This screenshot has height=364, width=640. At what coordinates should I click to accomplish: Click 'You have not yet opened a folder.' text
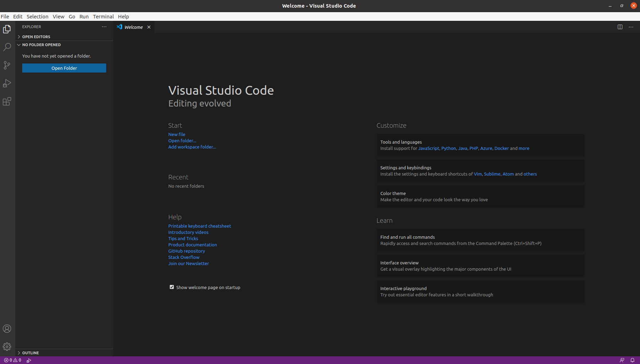click(56, 56)
